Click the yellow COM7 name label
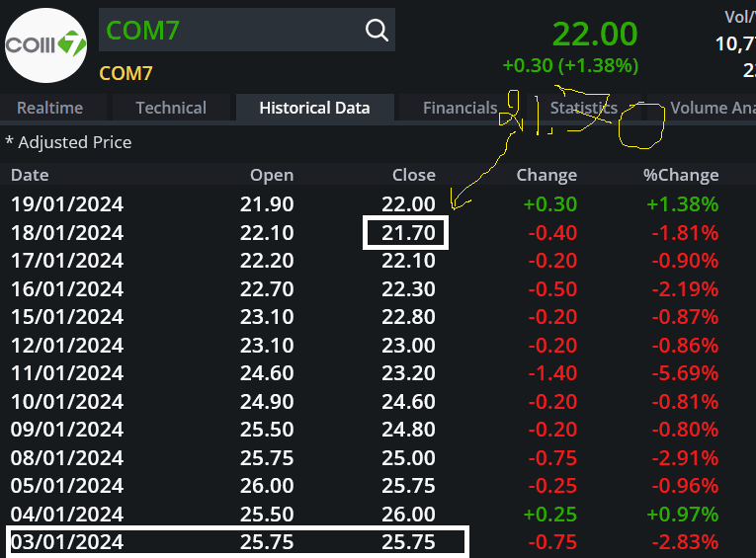 coord(126,74)
